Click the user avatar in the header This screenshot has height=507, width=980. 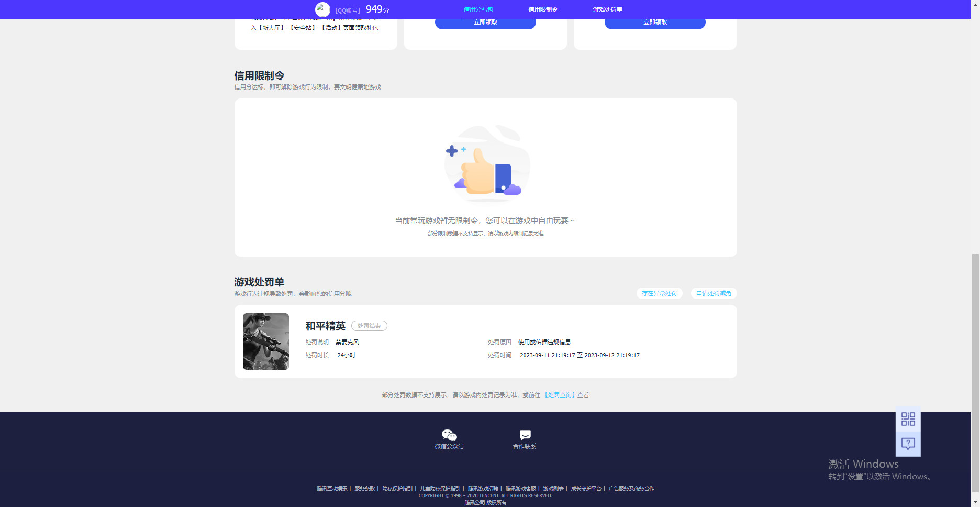(x=322, y=9)
